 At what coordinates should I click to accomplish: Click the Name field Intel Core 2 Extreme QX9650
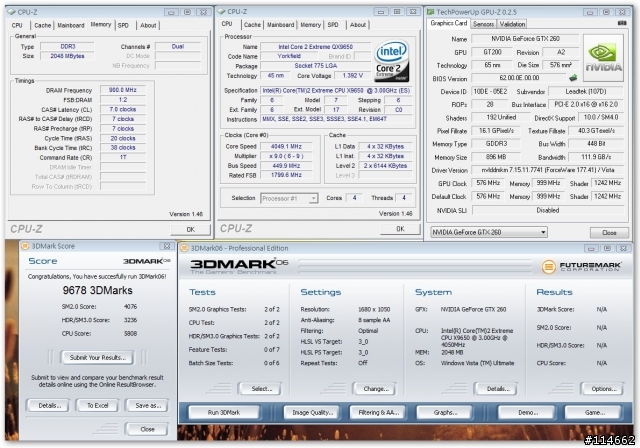coord(316,47)
